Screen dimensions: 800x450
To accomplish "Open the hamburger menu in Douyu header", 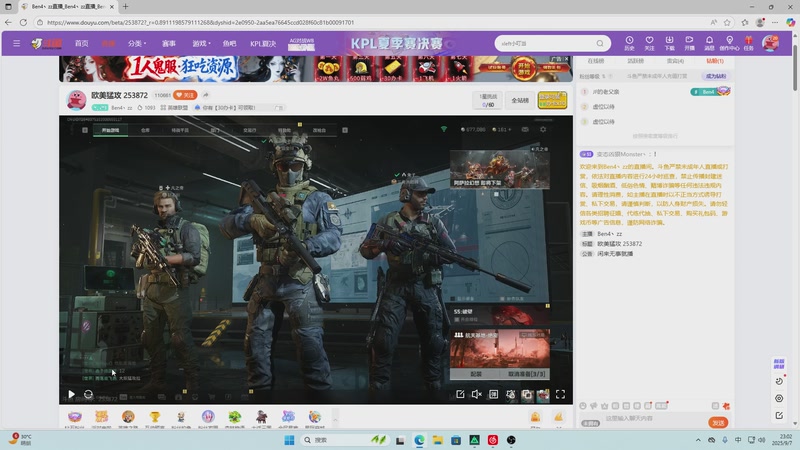I will pos(16,43).
